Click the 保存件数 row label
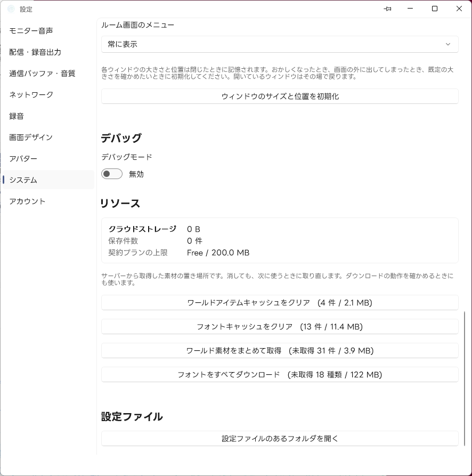This screenshot has width=472, height=476. click(x=123, y=241)
